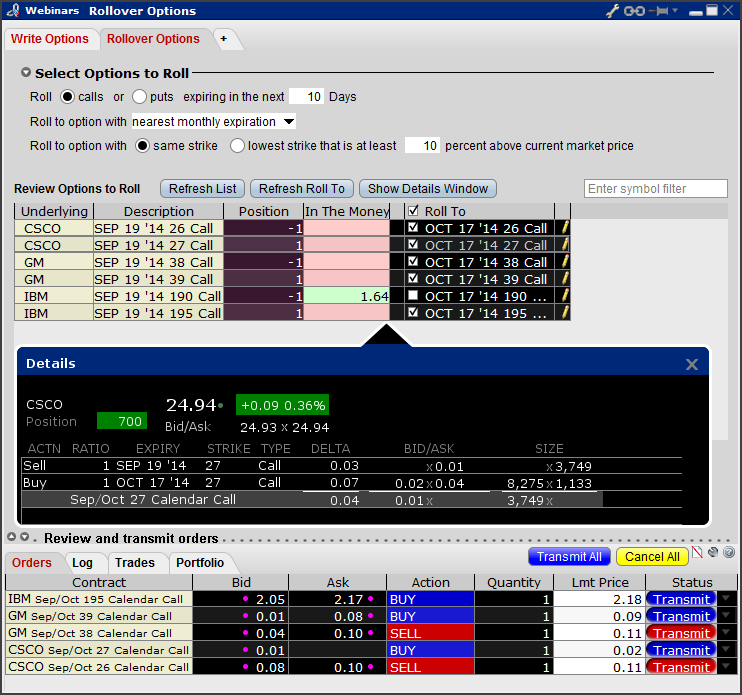Open status dropdown for CSCO 27 Calendar order
Image resolution: width=742 pixels, height=695 pixels.
(x=726, y=650)
